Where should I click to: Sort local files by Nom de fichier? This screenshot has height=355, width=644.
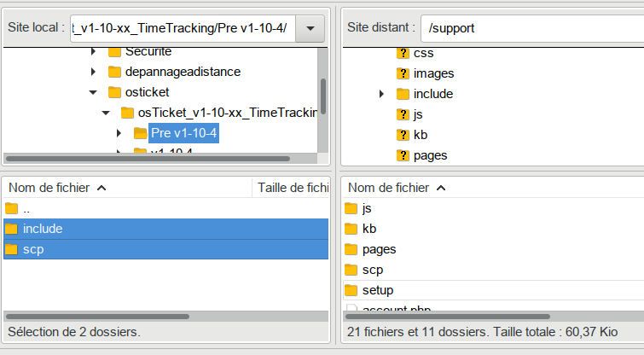click(57, 188)
